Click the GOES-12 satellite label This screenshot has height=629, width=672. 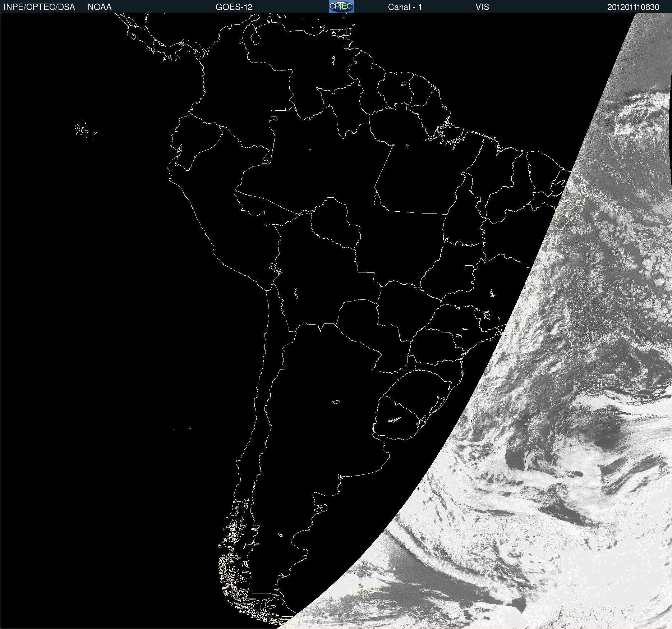tap(234, 7)
